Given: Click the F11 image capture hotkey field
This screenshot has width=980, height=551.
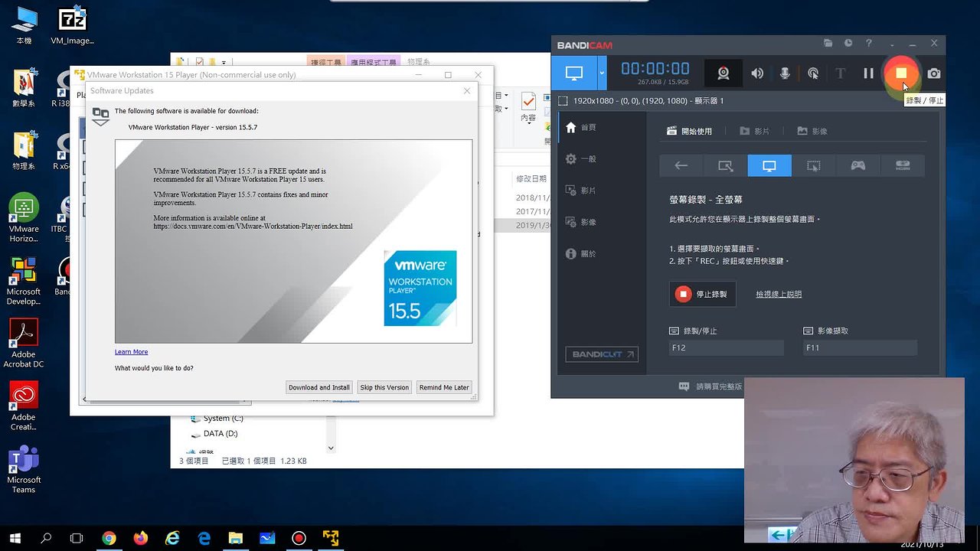Looking at the screenshot, I should click(x=861, y=348).
